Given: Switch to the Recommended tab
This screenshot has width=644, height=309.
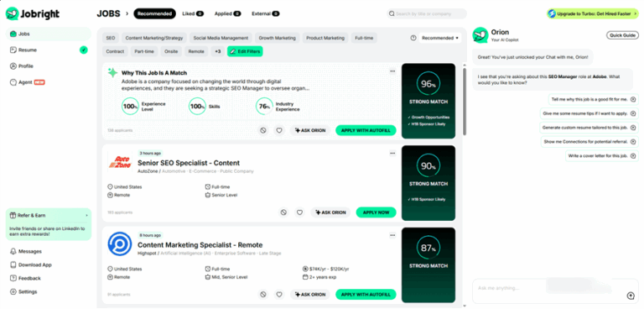Looking at the screenshot, I should [154, 13].
